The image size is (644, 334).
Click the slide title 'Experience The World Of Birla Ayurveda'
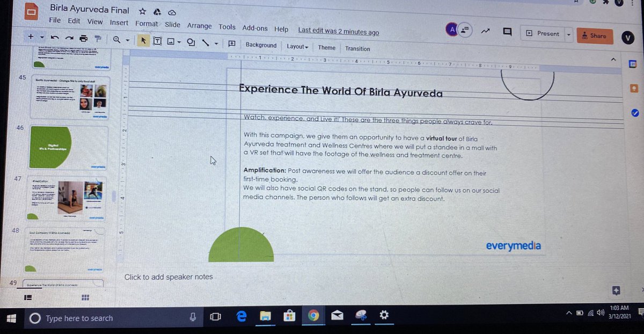341,91
